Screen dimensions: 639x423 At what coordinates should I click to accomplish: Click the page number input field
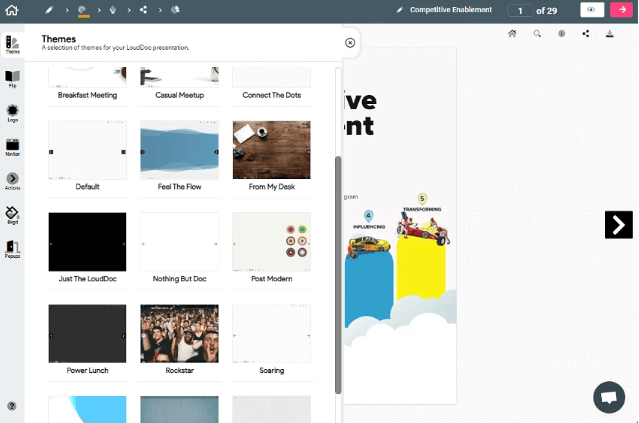[x=520, y=10]
